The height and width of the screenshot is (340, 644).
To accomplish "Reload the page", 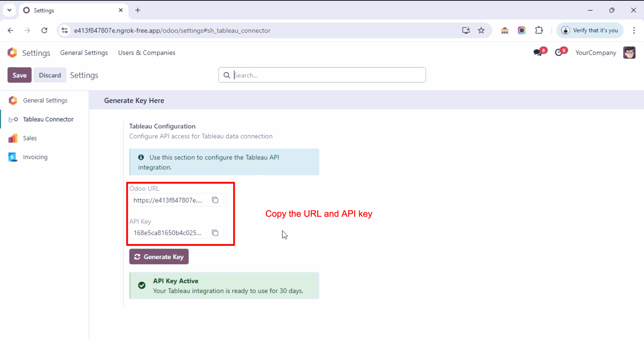I will 44,31.
